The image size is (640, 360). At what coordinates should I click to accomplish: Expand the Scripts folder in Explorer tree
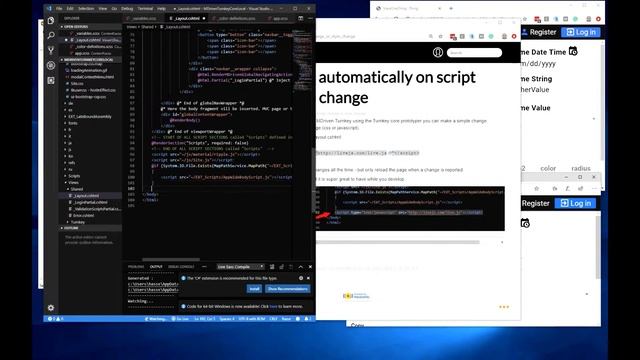(x=74, y=176)
